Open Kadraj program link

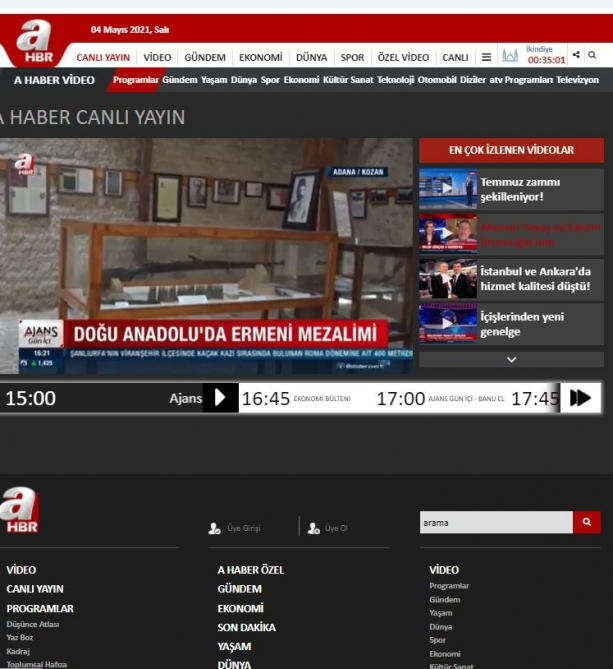tap(18, 651)
